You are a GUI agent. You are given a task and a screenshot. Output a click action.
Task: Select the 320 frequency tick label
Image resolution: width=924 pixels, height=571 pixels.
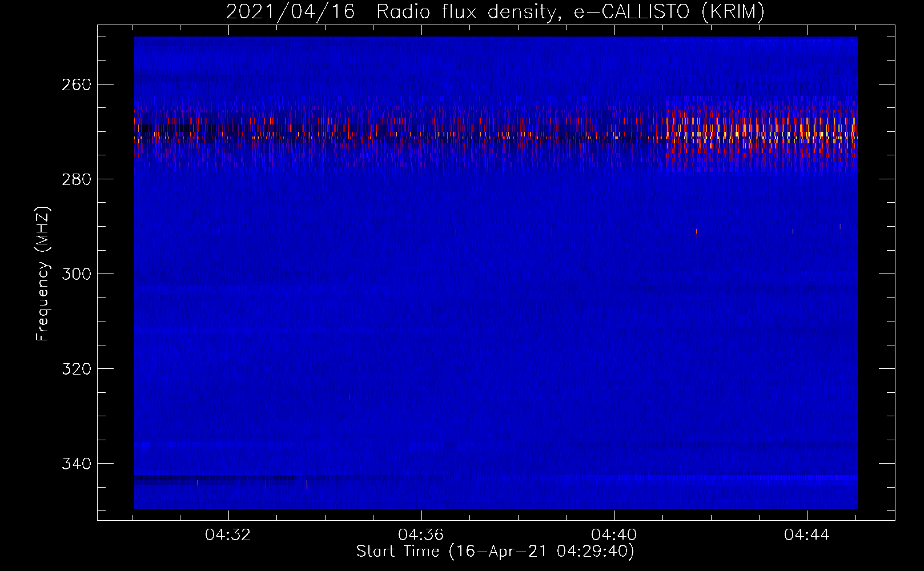76,369
